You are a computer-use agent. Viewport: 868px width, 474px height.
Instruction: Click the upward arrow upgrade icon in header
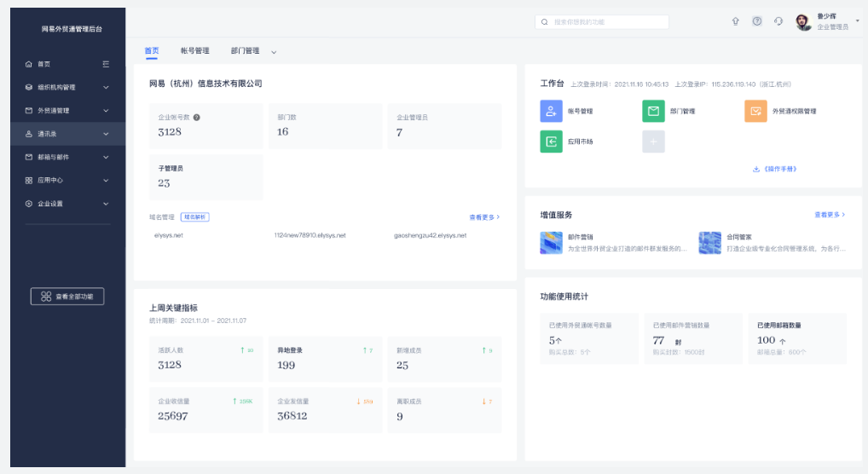(x=736, y=21)
